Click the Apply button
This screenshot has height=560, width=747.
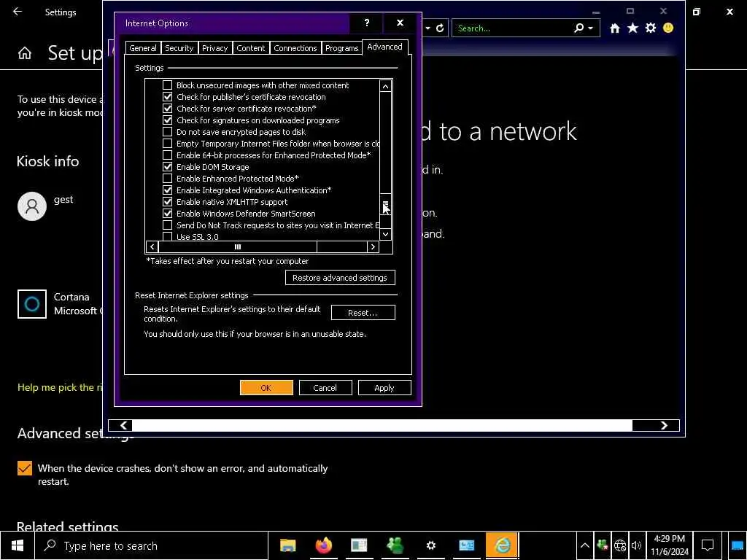pos(384,388)
